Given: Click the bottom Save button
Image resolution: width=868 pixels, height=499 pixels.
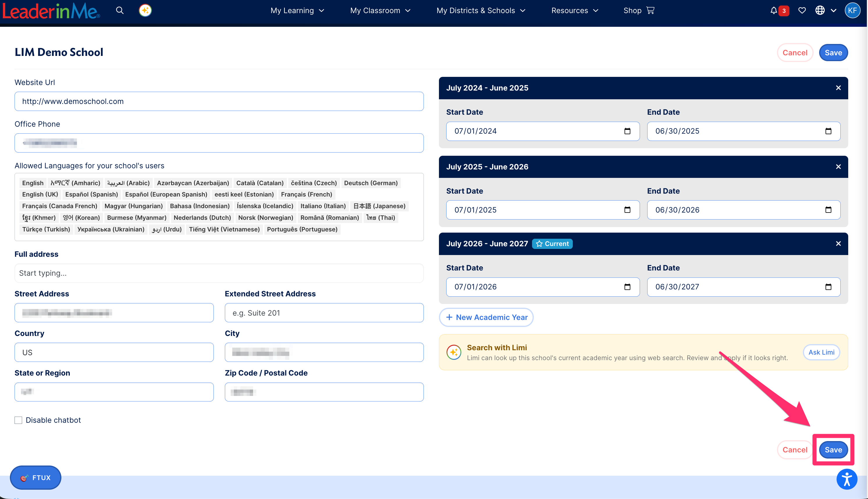Looking at the screenshot, I should click(x=833, y=450).
